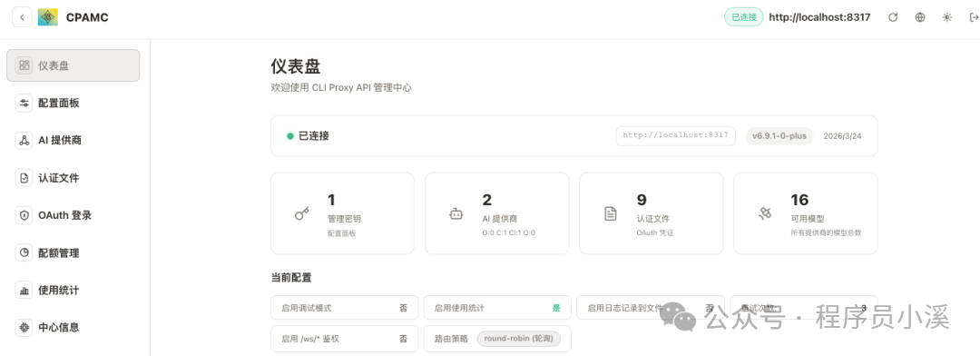
Task: Click the 认证文件 document icon in the sidebar
Action: point(24,178)
